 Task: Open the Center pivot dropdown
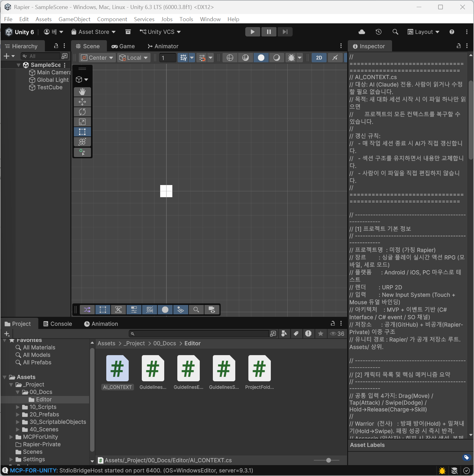pos(98,58)
